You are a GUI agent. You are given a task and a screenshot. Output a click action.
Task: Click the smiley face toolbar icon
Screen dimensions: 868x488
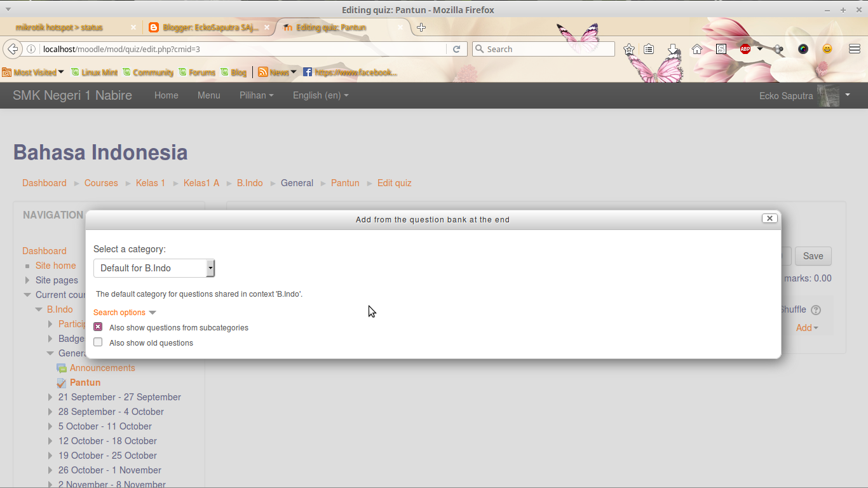(827, 49)
